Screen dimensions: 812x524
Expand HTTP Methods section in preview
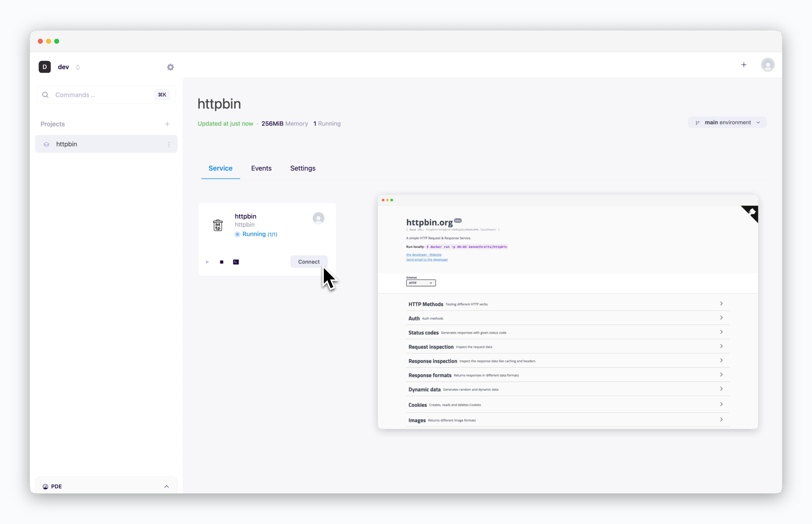[568, 304]
